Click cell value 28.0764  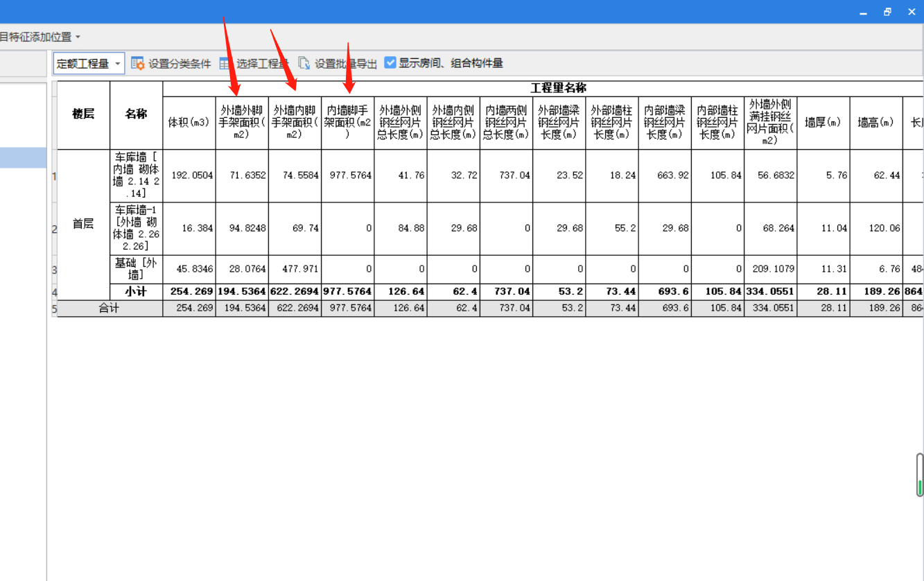coord(247,269)
